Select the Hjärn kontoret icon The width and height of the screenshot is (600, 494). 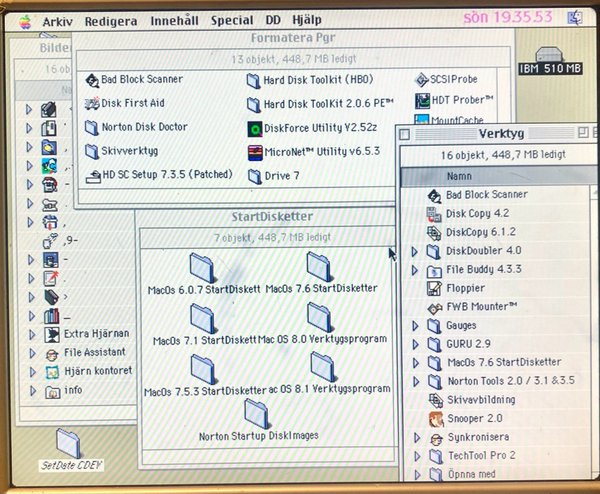point(52,372)
